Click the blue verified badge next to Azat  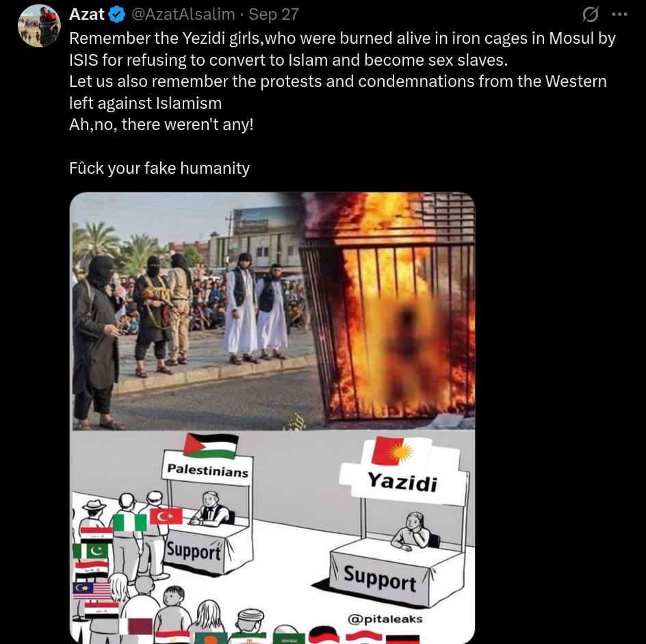pos(117,15)
